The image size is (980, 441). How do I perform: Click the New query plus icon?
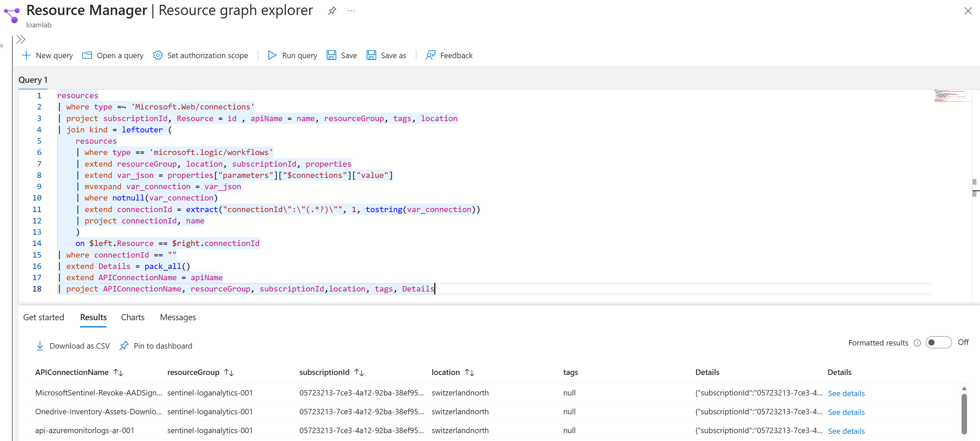pos(26,56)
